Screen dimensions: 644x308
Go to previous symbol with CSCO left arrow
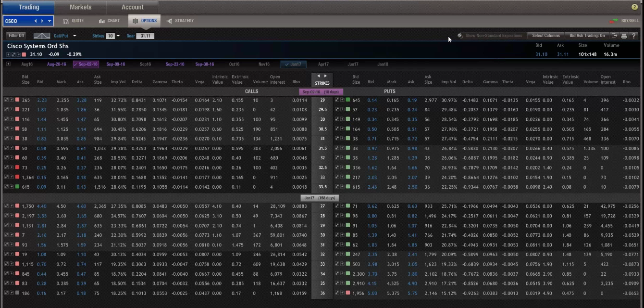(35, 21)
